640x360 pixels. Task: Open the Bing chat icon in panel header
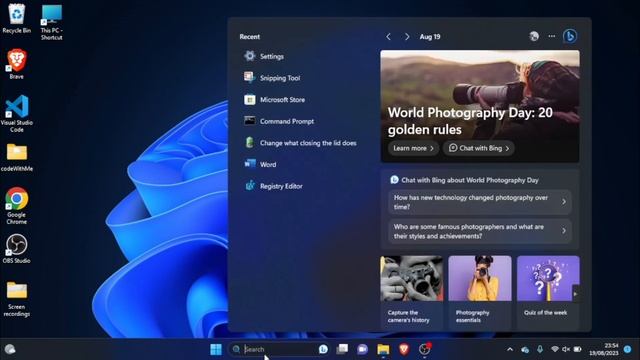point(570,36)
